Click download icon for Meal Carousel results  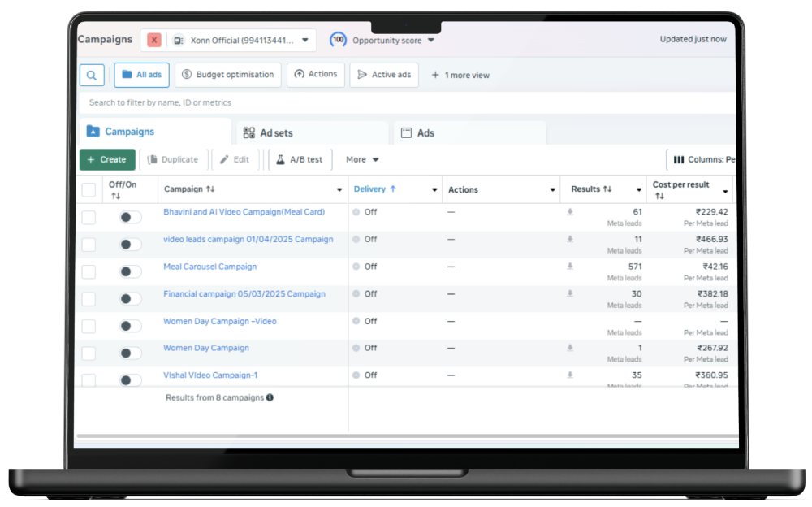point(570,266)
